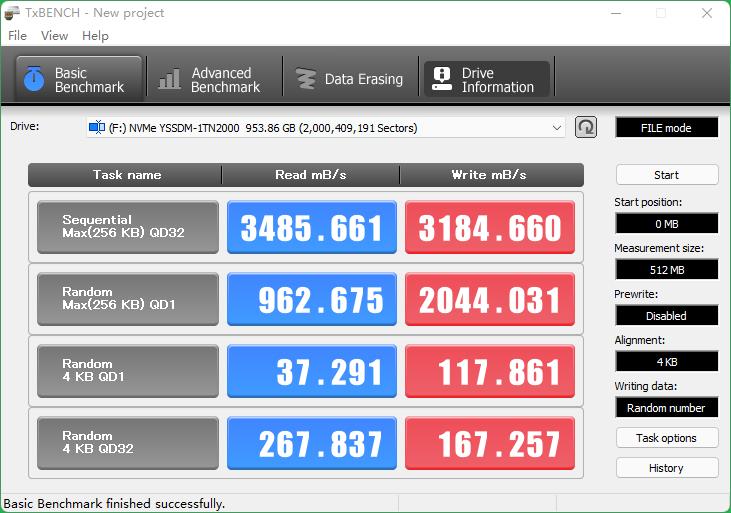This screenshot has height=513, width=731.
Task: Click the 3485.661 read result
Action: point(312,227)
